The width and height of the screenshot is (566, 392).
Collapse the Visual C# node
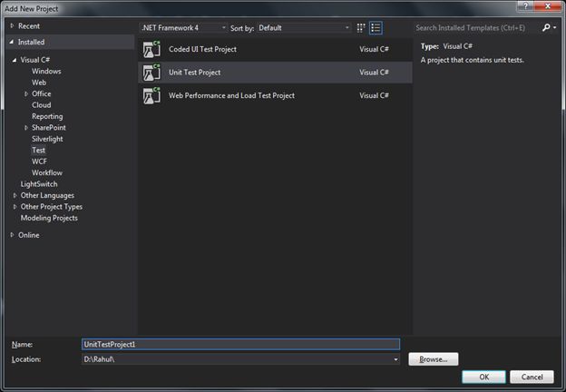pyautogui.click(x=15, y=60)
